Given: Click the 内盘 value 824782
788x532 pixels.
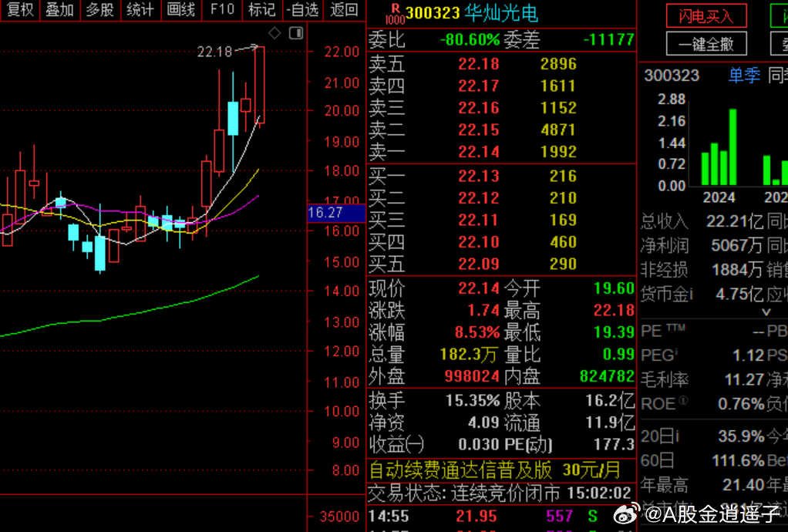Looking at the screenshot, I should coord(607,376).
